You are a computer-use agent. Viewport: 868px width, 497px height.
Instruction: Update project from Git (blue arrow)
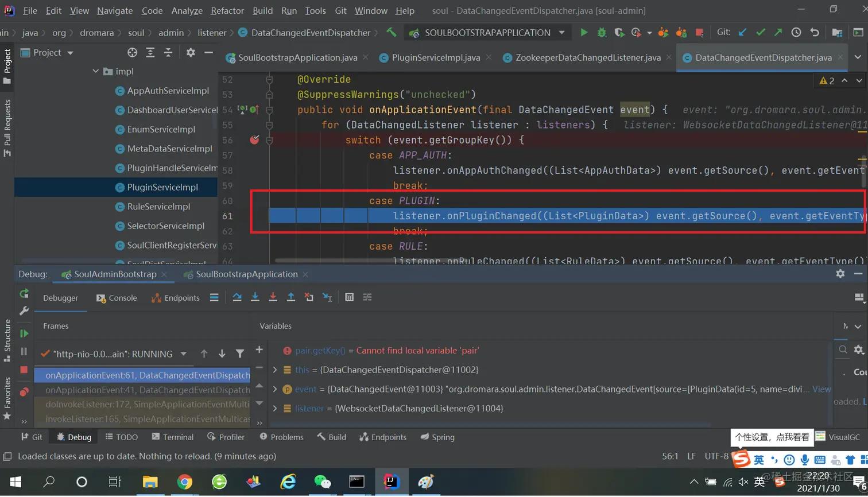pyautogui.click(x=742, y=33)
